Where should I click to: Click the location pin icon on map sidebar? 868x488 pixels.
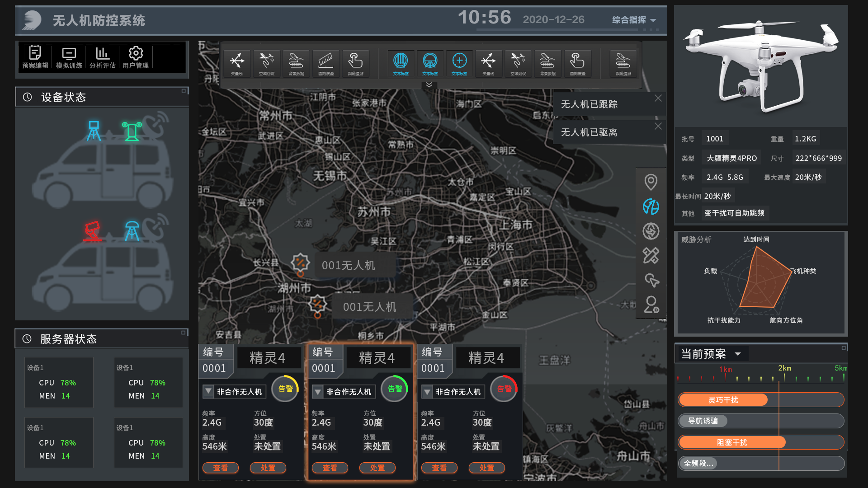651,182
